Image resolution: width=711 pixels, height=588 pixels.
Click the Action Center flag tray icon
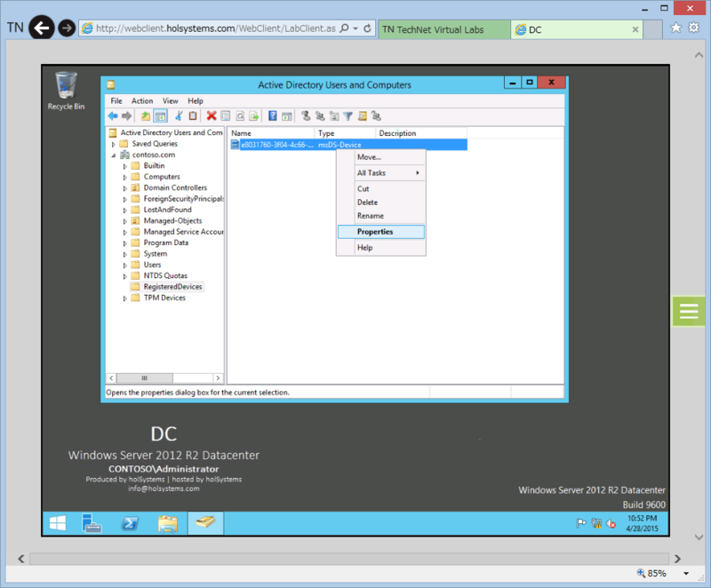(x=581, y=524)
